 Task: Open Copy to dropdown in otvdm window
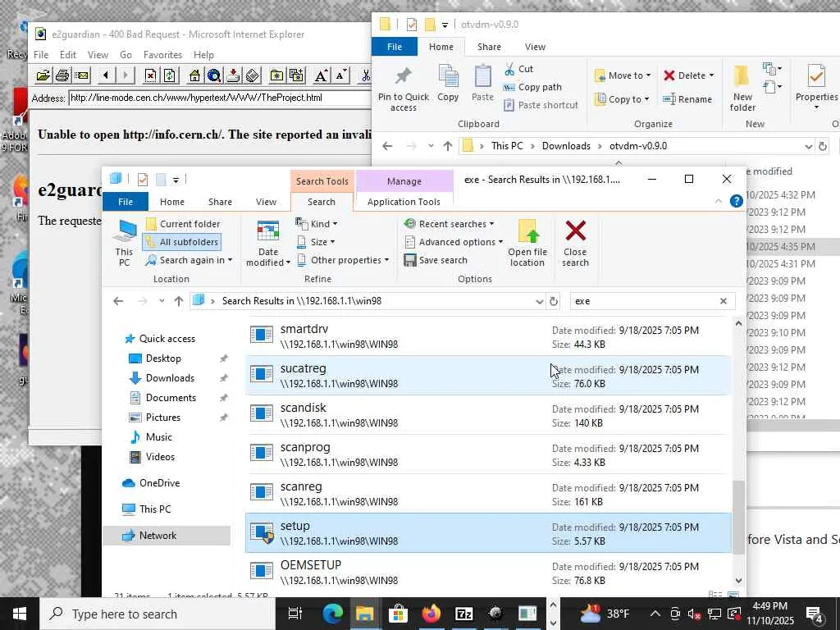[x=622, y=99]
